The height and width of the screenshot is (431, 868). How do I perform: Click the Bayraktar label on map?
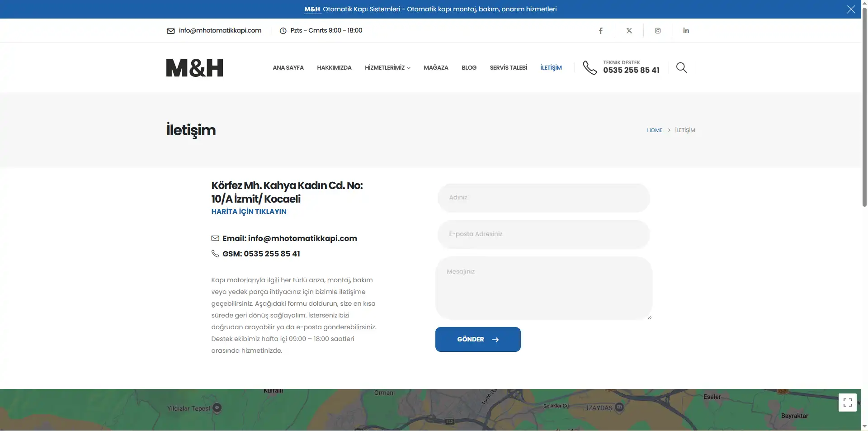794,416
